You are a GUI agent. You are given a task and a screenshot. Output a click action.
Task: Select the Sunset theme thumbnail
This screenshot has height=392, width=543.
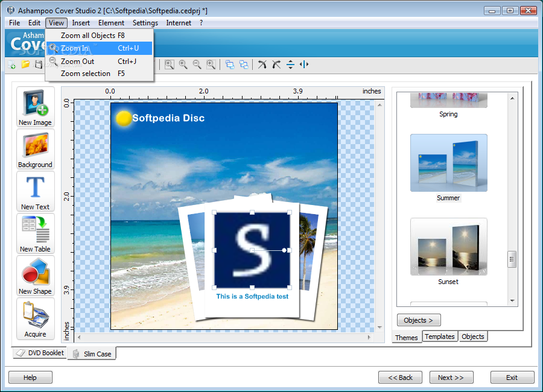coord(449,247)
